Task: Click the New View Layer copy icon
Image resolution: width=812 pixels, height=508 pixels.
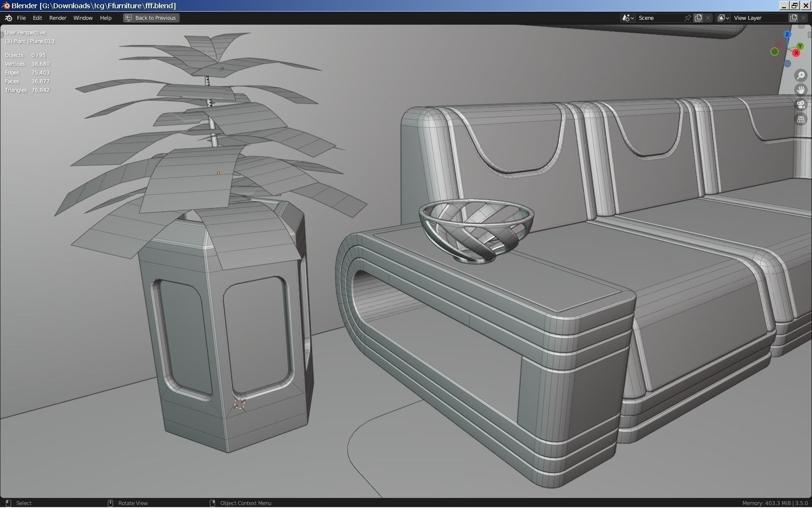Action: [794, 18]
